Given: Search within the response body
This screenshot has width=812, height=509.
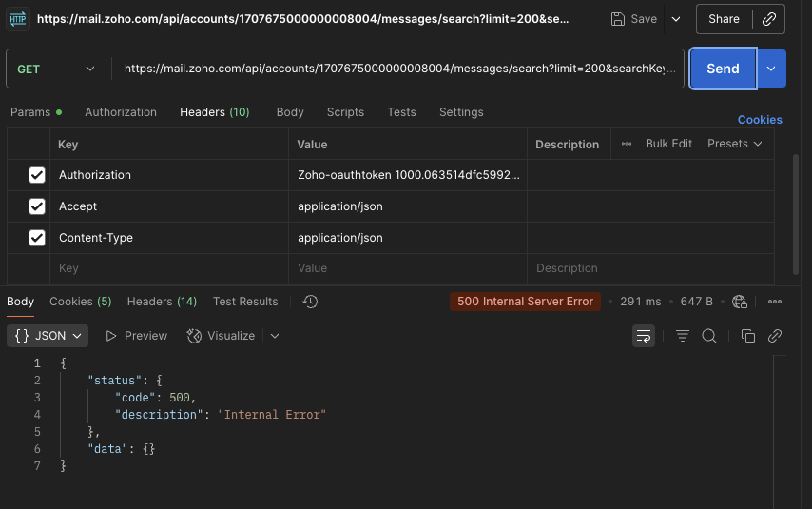Looking at the screenshot, I should pos(709,336).
